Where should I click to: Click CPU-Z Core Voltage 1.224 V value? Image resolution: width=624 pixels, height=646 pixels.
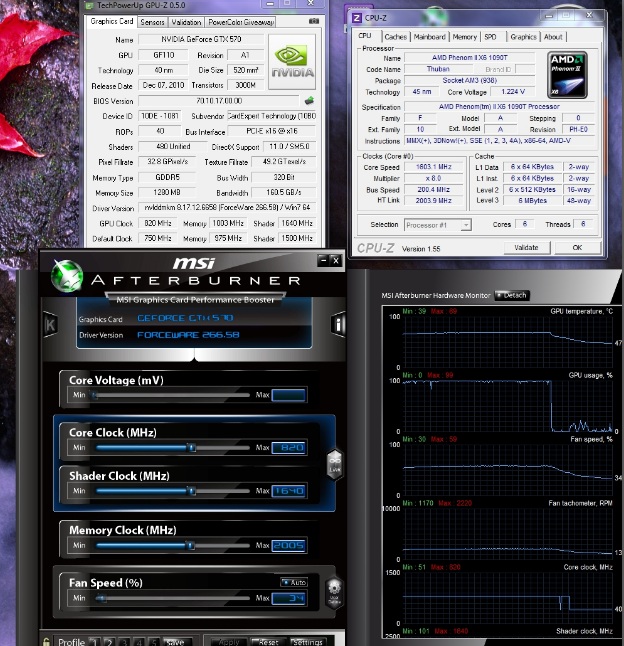(513, 91)
